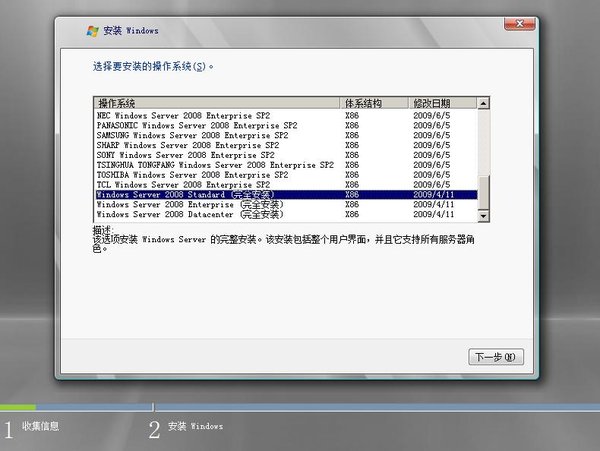Click the 下一步 (Next) button
600x451 pixels.
click(x=496, y=357)
